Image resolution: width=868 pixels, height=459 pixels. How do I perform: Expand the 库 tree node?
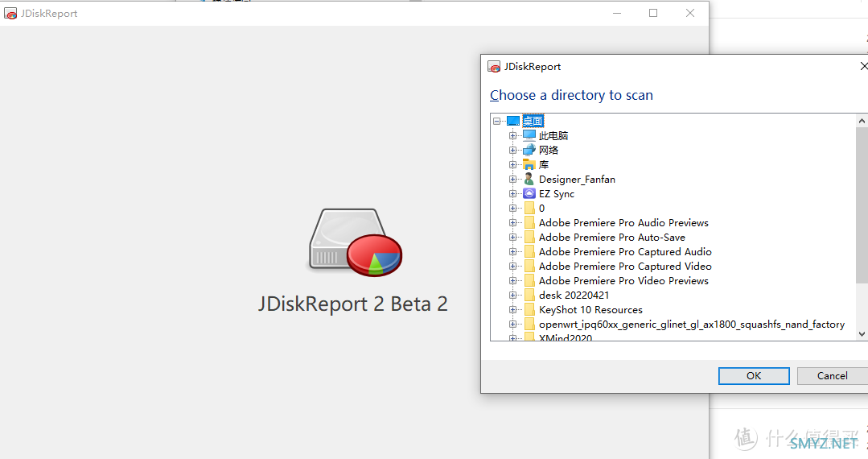tap(512, 164)
